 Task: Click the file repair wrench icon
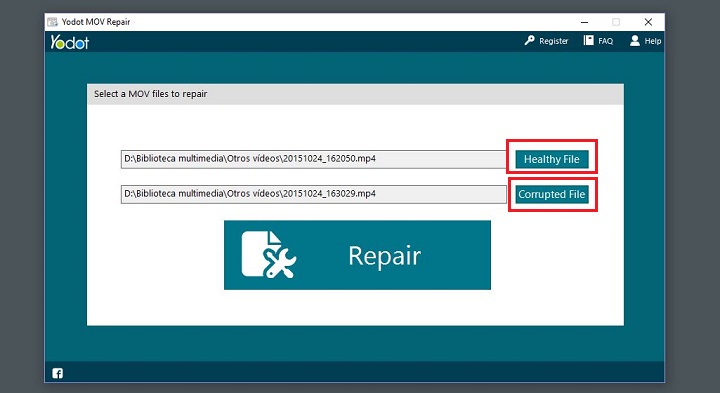pos(269,255)
